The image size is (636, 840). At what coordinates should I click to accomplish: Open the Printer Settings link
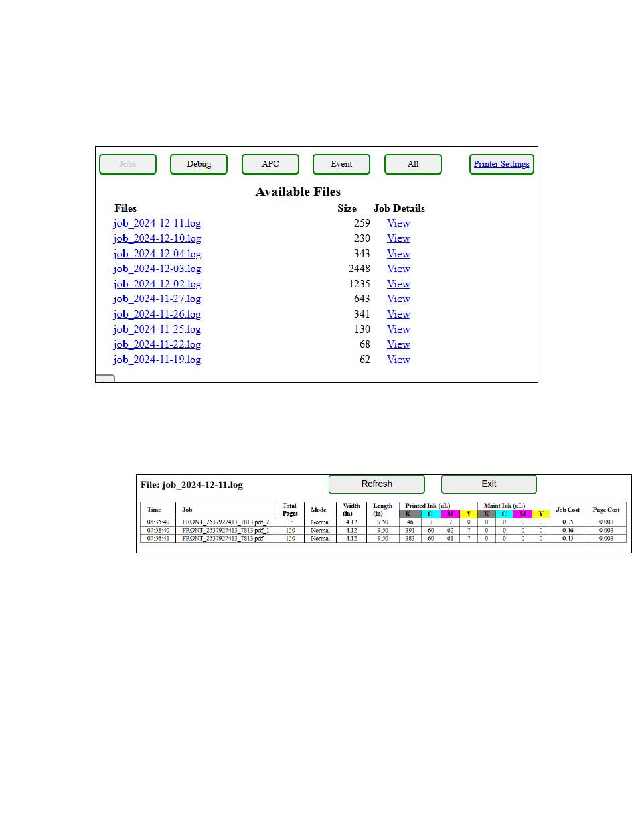501,164
